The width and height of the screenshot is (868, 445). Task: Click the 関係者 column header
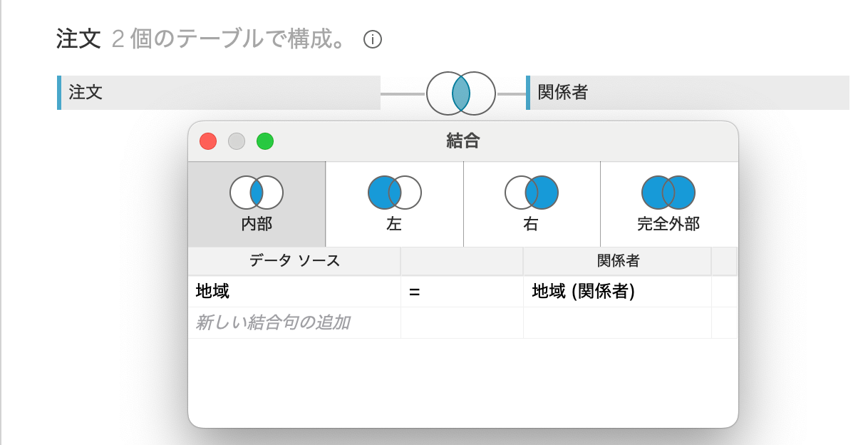tap(617, 261)
